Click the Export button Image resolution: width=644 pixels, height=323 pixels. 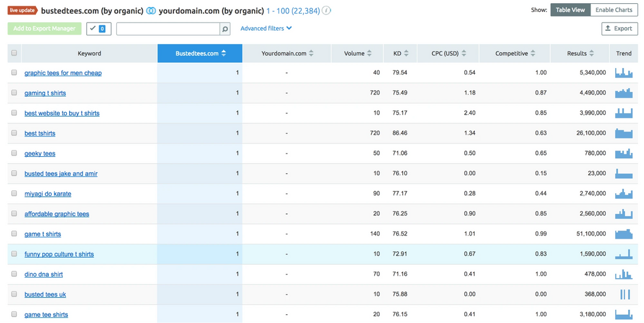[x=619, y=29]
